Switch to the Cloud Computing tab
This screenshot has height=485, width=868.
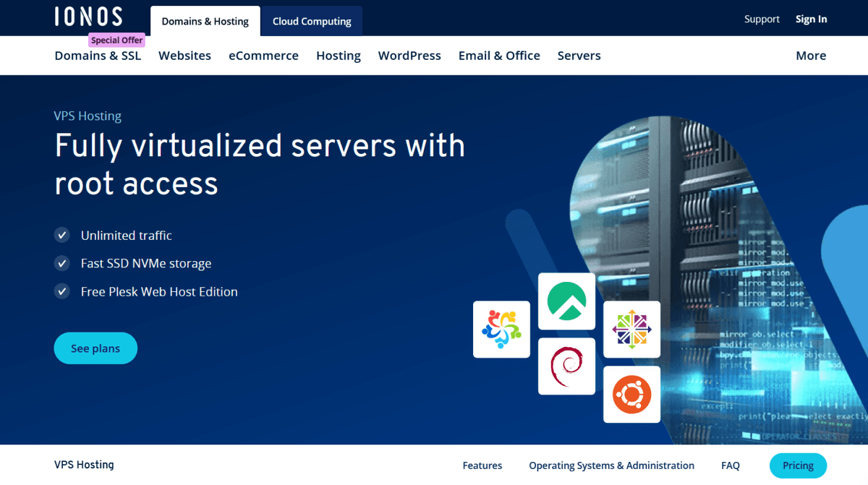312,21
